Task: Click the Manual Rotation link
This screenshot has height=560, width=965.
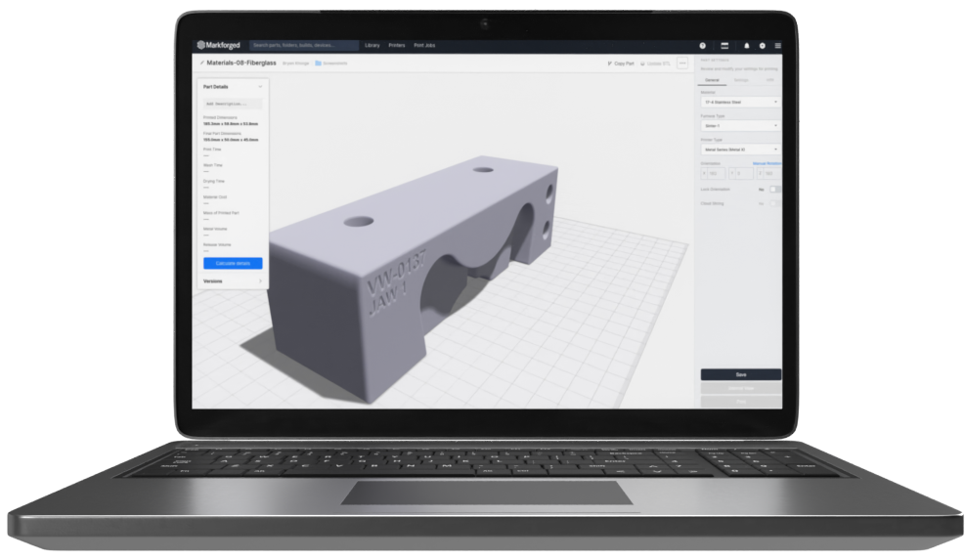Action: point(767,163)
